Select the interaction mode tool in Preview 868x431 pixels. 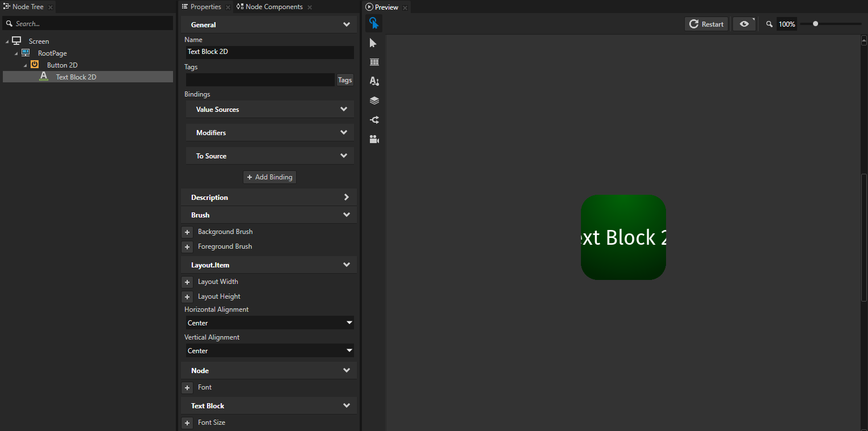tap(374, 23)
